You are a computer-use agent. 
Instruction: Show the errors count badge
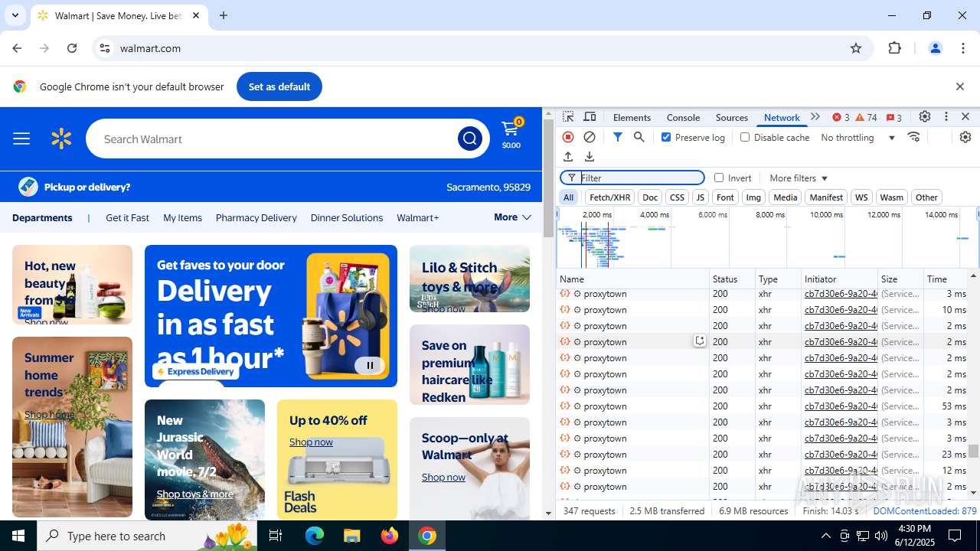point(841,117)
